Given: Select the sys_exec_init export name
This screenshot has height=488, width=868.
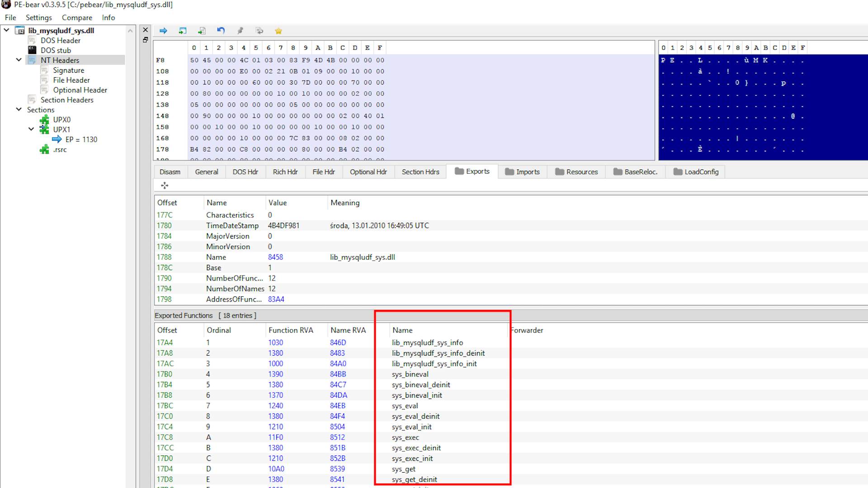Looking at the screenshot, I should pos(412,458).
